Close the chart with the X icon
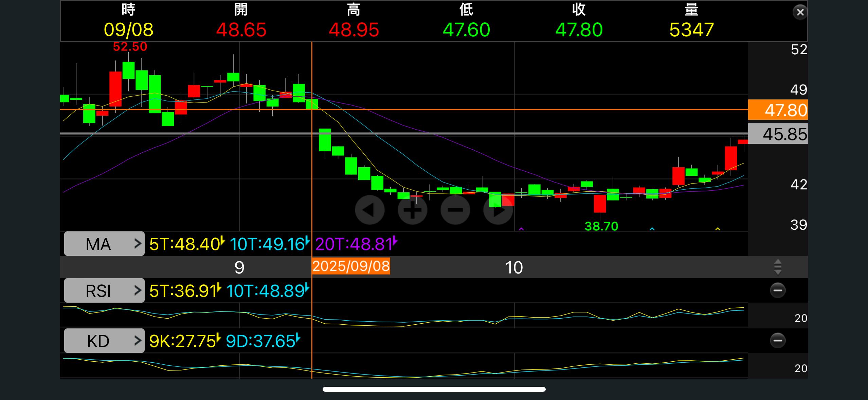The width and height of the screenshot is (868, 400). (800, 12)
